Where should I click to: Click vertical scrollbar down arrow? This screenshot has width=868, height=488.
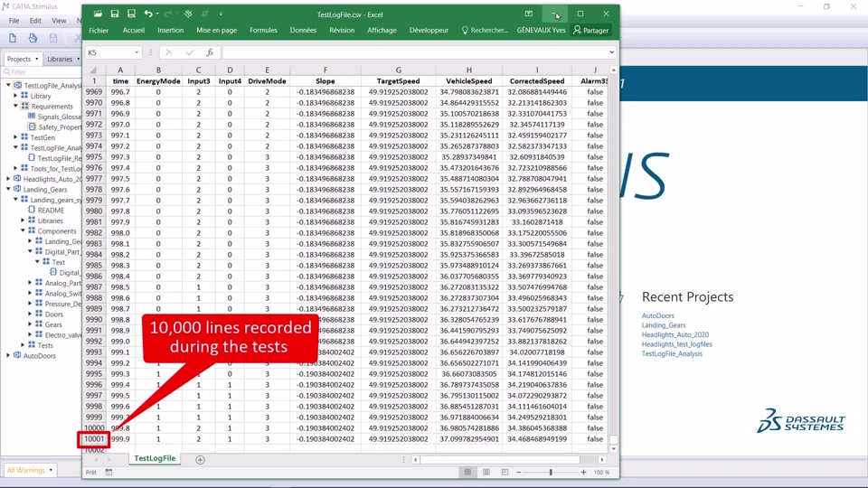coord(613,449)
